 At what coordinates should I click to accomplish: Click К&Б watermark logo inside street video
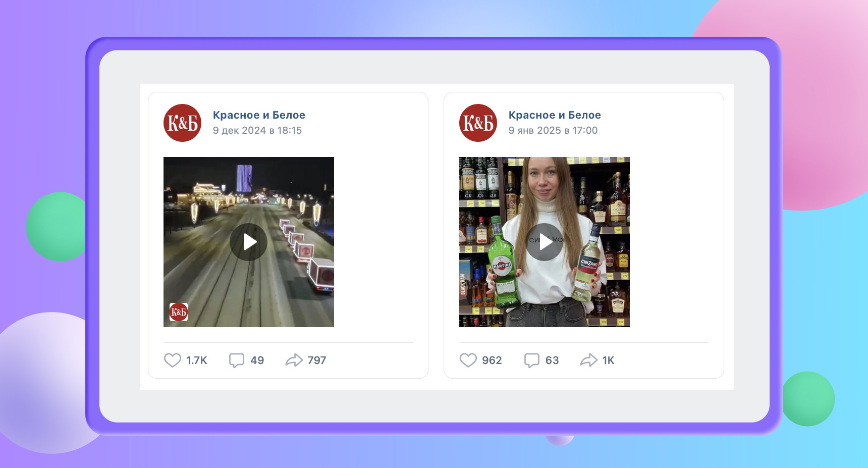[179, 312]
